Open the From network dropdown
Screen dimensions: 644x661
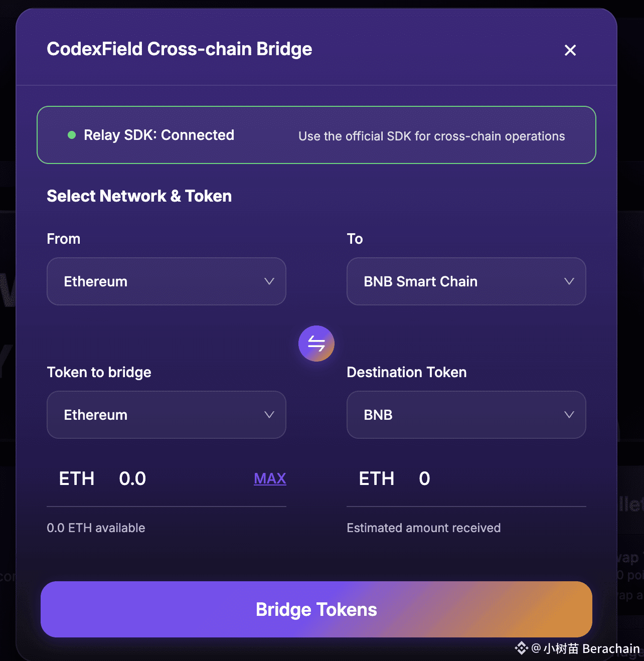pos(166,281)
